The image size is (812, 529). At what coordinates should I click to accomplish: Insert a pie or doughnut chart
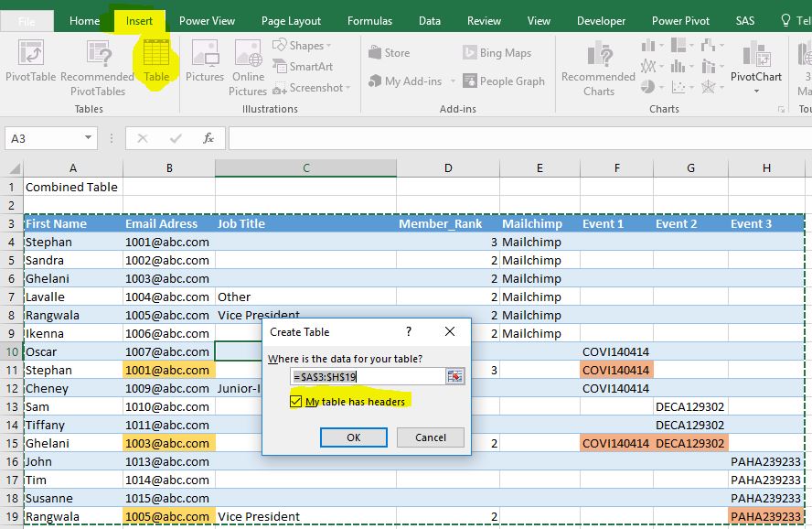(651, 87)
